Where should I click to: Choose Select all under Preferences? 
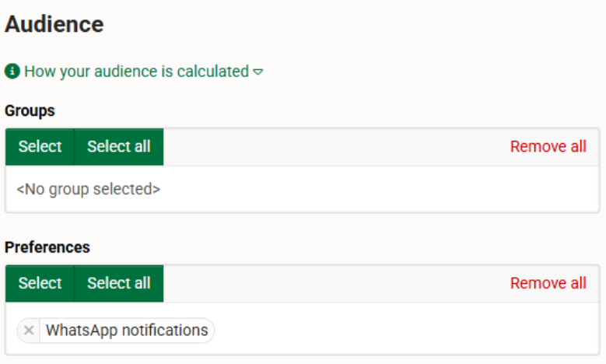tap(119, 283)
